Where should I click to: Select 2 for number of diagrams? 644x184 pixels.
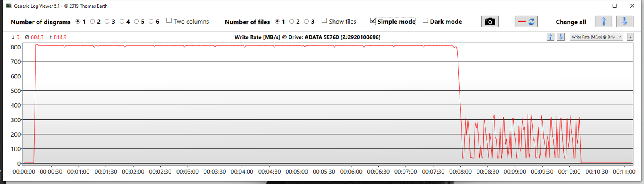coord(93,22)
